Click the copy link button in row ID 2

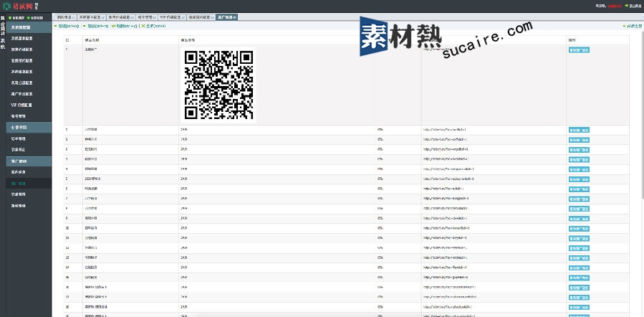tap(579, 149)
